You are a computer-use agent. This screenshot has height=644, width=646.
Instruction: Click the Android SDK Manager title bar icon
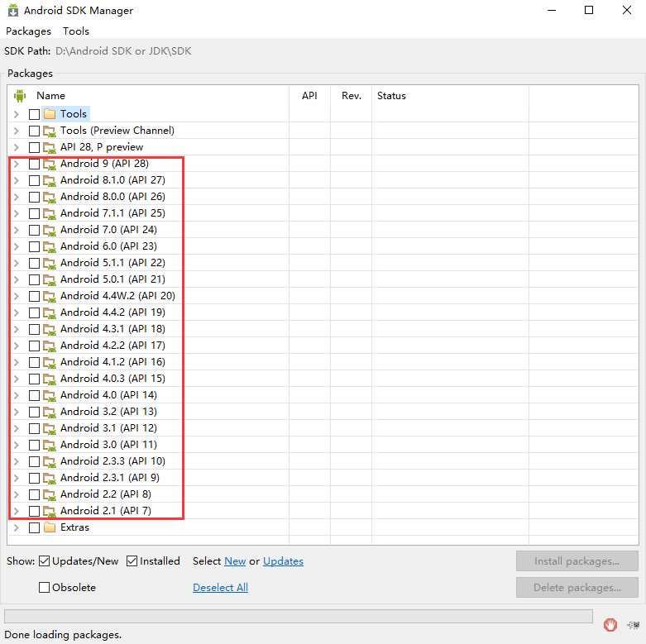[13, 10]
